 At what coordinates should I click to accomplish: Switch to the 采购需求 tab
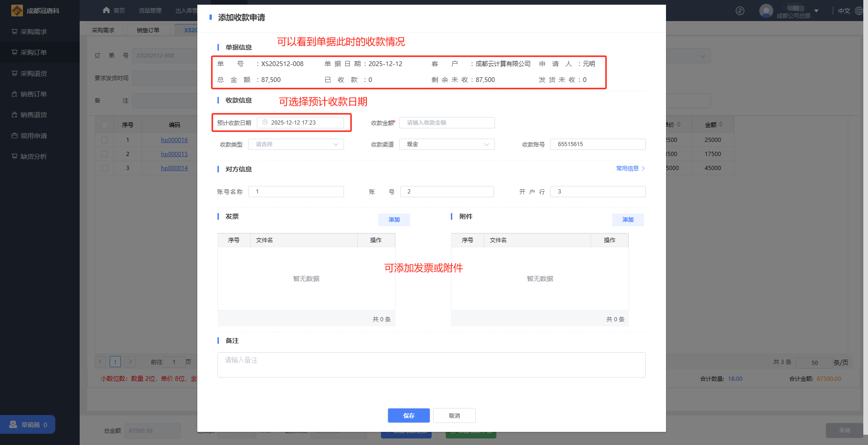(x=103, y=30)
